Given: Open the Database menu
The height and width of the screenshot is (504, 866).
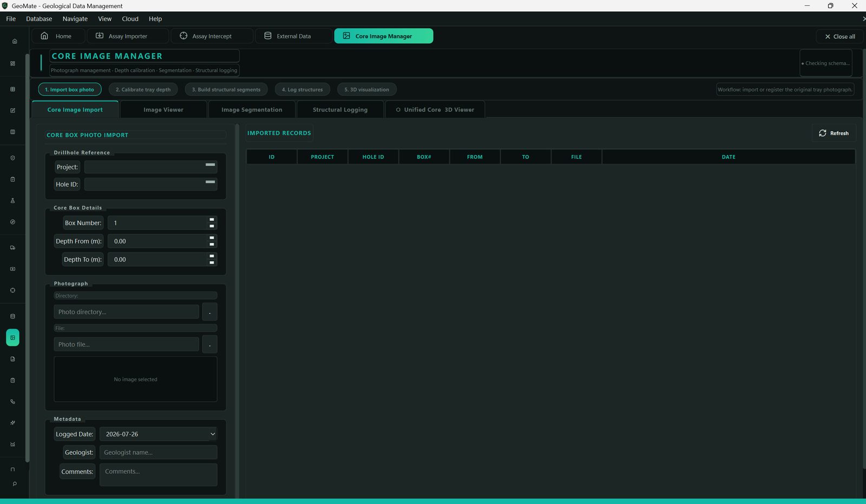Looking at the screenshot, I should click(x=39, y=19).
